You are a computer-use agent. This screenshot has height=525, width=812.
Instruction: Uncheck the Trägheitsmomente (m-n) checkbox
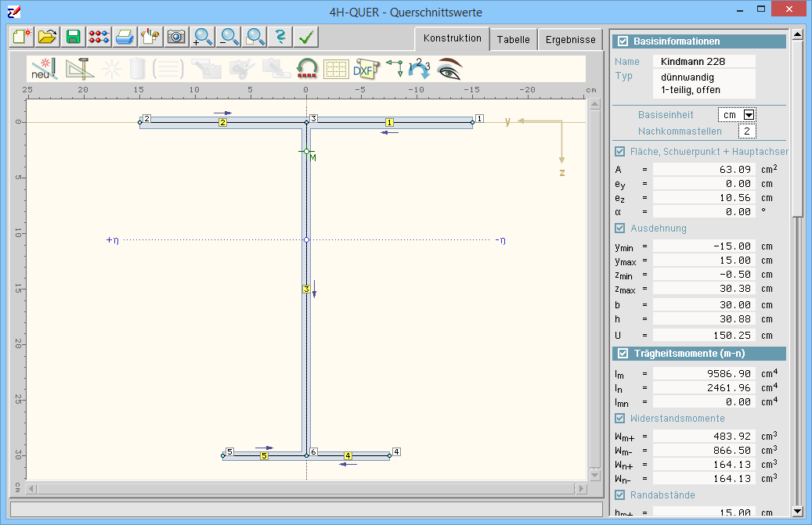(x=623, y=354)
